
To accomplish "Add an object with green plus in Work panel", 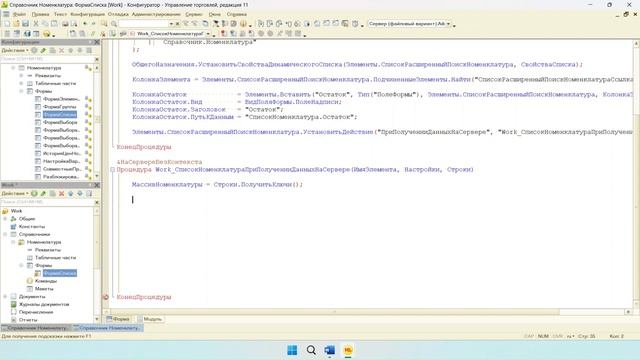I will point(34,193).
